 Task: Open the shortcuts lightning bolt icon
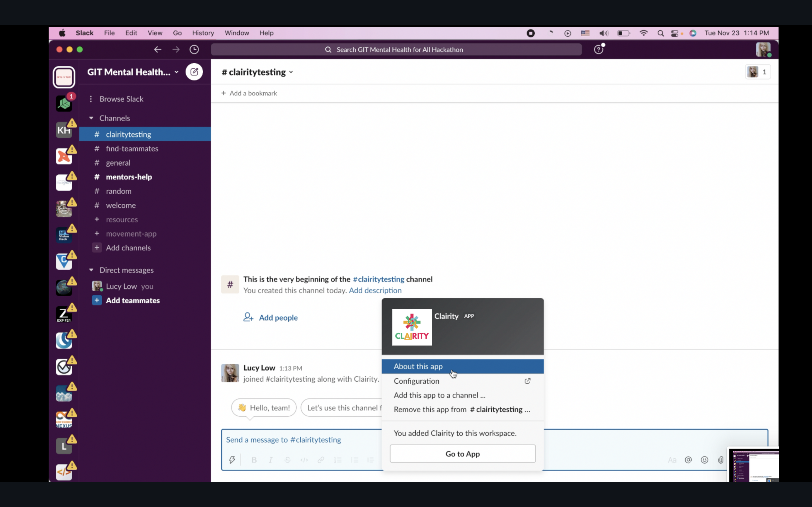point(232,460)
